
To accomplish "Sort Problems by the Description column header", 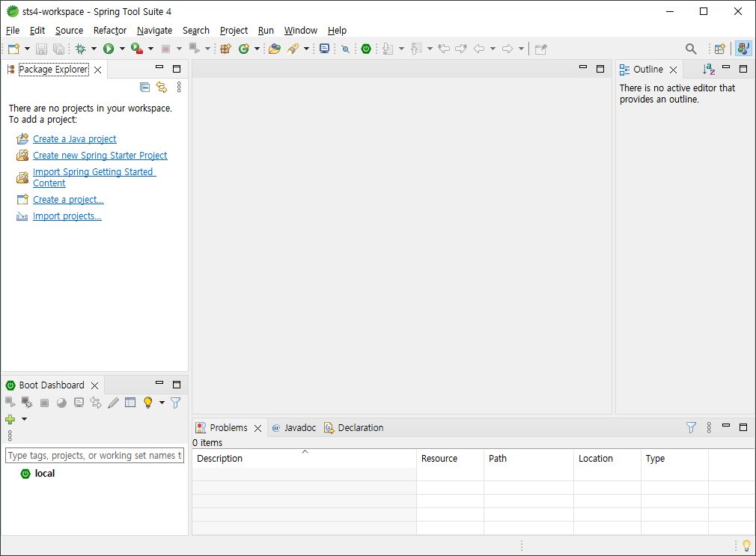I will pyautogui.click(x=304, y=458).
